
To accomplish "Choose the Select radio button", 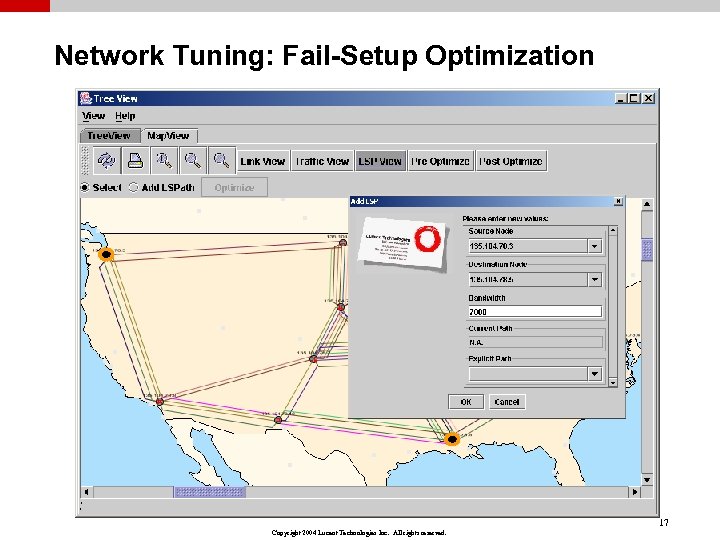I will [85, 187].
